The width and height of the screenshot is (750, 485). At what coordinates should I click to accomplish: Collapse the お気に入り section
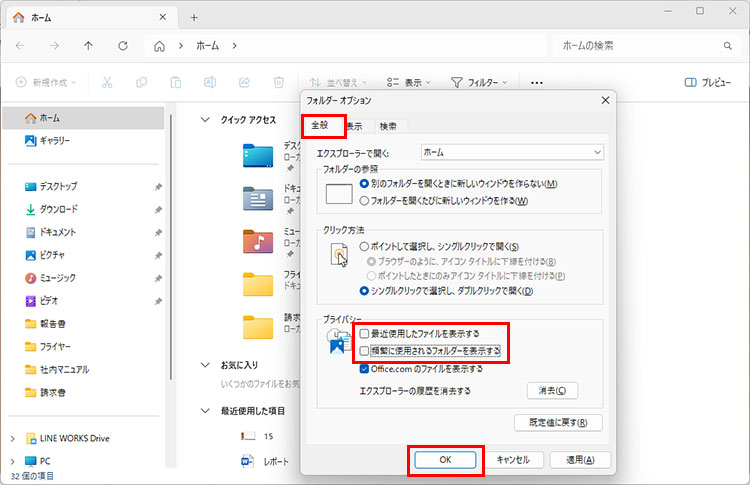[205, 365]
